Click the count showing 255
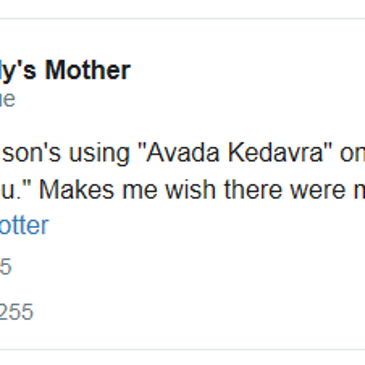The image size is (365, 365). coord(17,312)
